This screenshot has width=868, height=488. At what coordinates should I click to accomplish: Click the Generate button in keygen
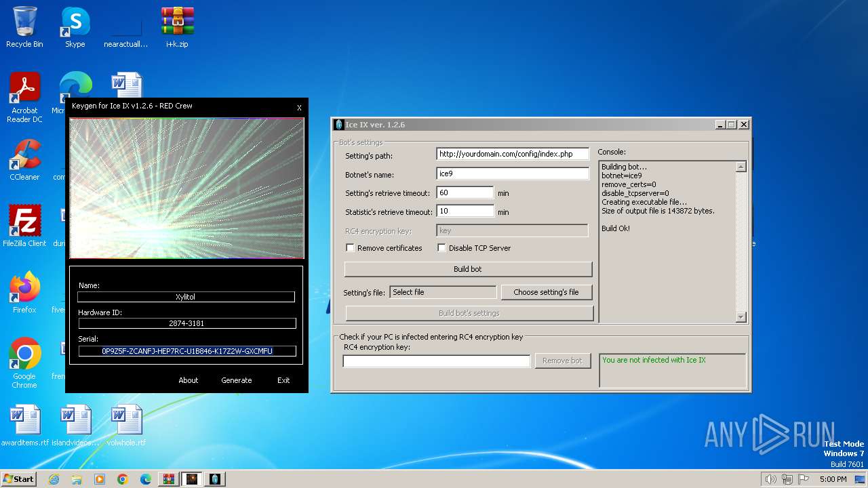[x=237, y=380]
